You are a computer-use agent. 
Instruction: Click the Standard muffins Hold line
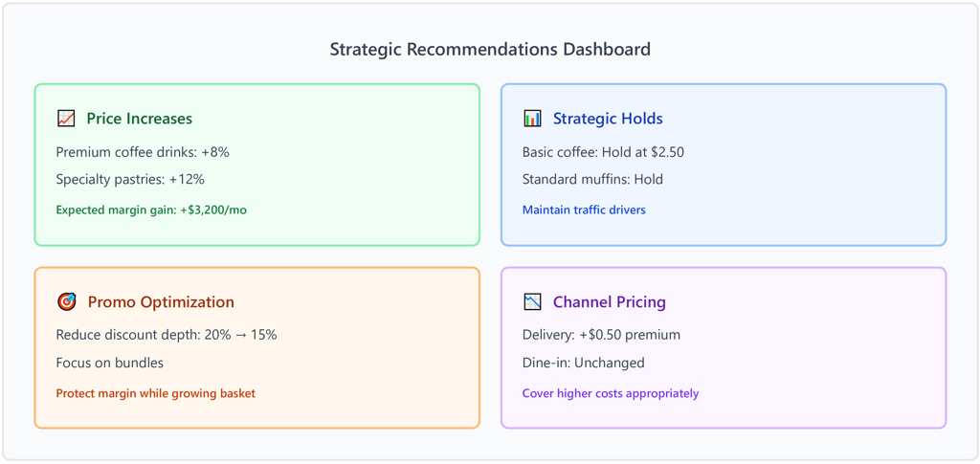click(x=592, y=179)
